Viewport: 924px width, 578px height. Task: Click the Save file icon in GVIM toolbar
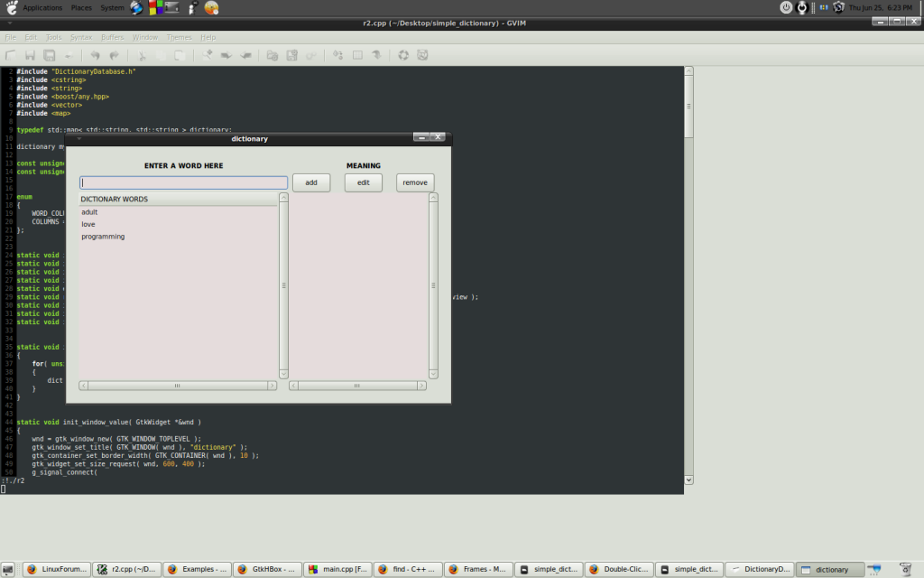[x=30, y=55]
